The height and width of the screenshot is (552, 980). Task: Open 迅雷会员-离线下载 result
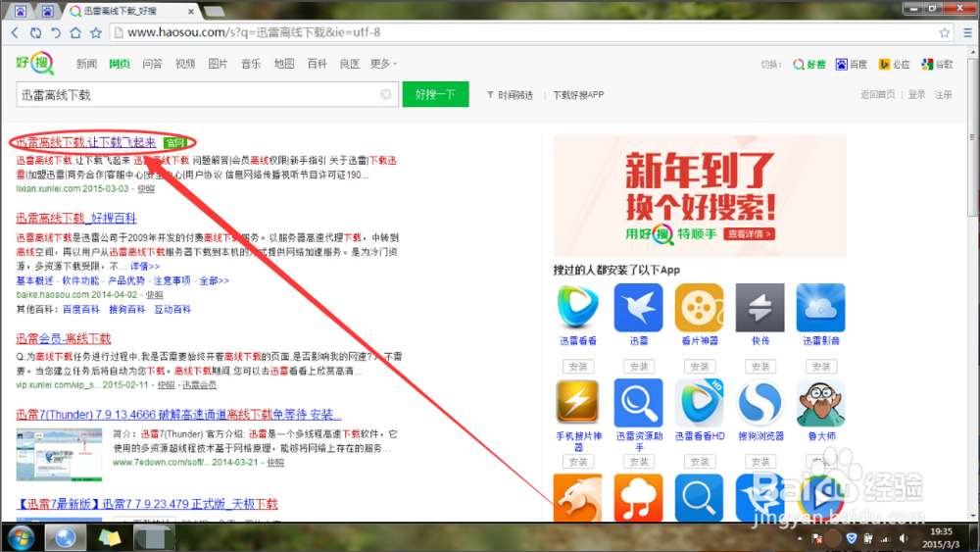(63, 339)
